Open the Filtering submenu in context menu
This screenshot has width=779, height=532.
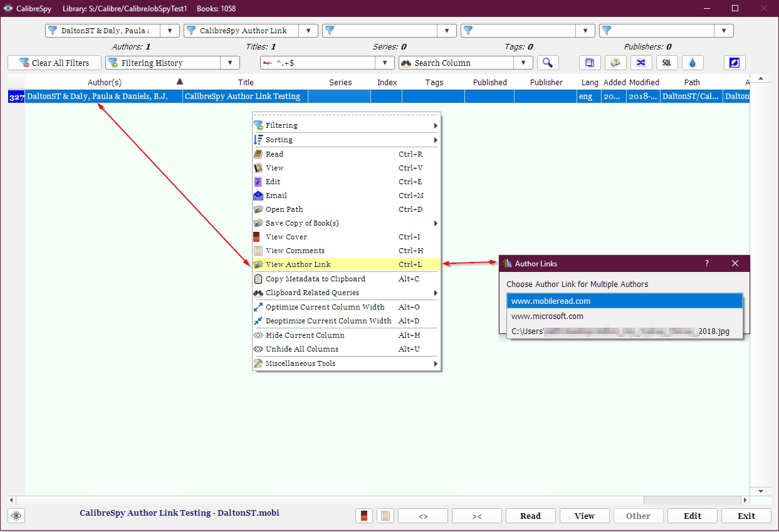[346, 125]
